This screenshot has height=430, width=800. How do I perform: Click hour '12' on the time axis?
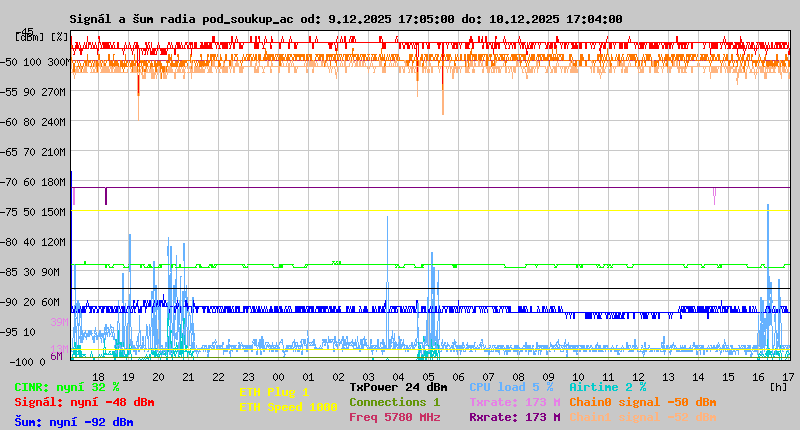[638, 377]
